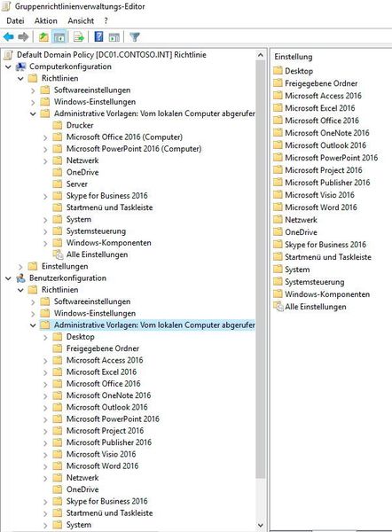
Task: Collapse the highlighted Administrative Vorlagen node
Action: coord(33,325)
